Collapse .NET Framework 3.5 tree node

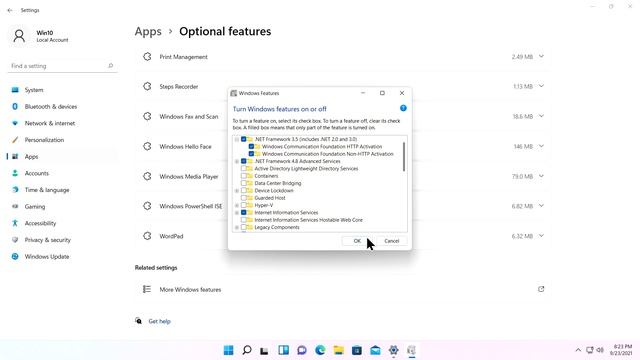tap(237, 139)
